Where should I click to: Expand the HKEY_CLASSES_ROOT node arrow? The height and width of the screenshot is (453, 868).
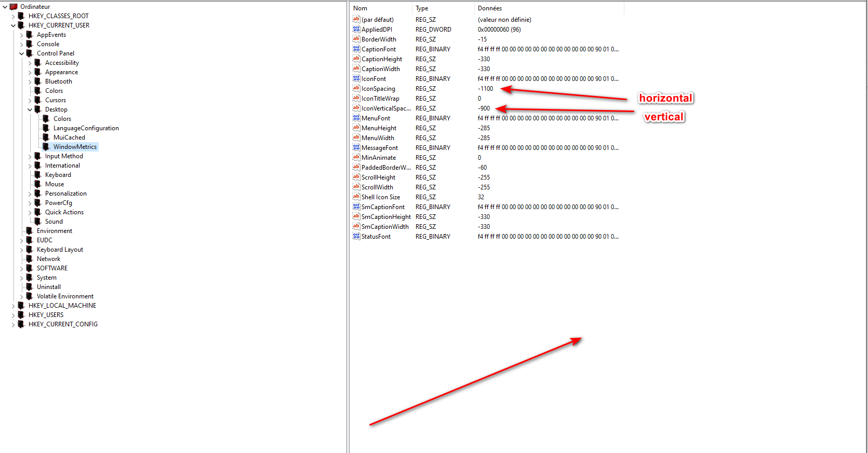point(13,16)
